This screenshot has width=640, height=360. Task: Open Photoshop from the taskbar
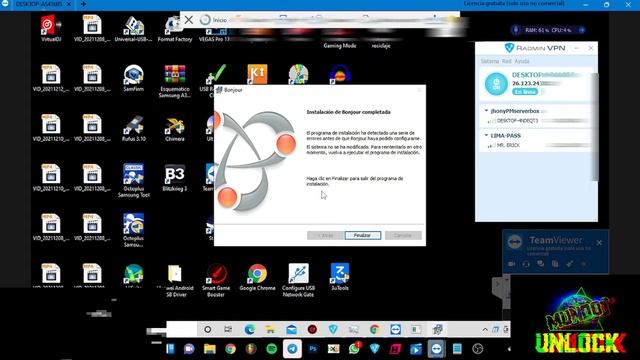[313, 349]
